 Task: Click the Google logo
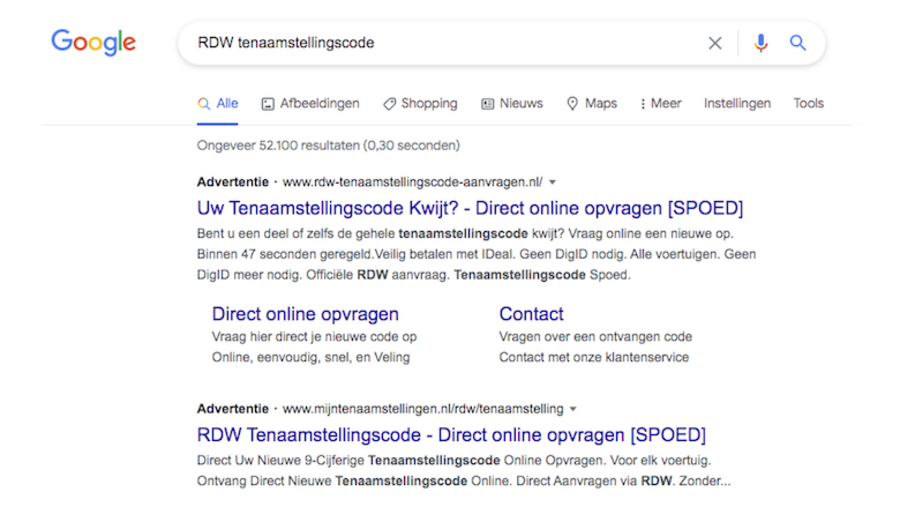point(94,43)
